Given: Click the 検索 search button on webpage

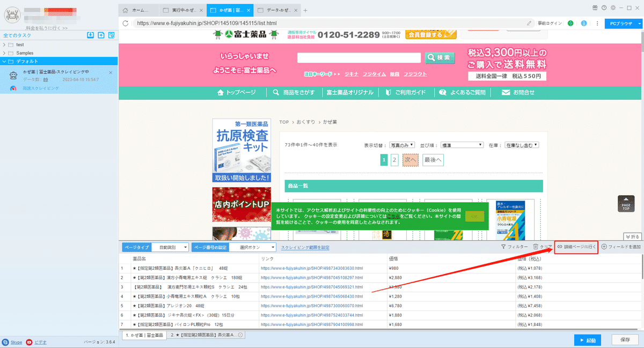Looking at the screenshot, I should pos(440,57).
